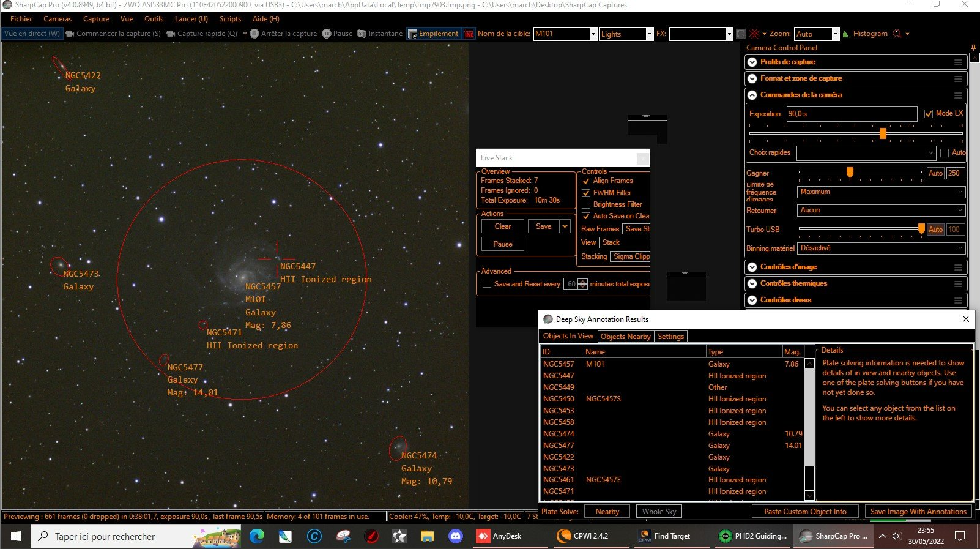Enable the Brightness Filter checkbox
Viewport: 980px width, 549px height.
586,204
